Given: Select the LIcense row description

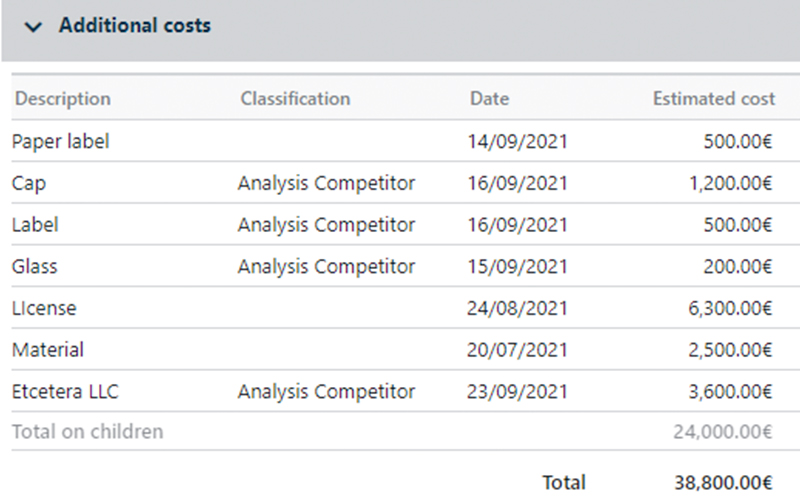Looking at the screenshot, I should (x=44, y=309).
